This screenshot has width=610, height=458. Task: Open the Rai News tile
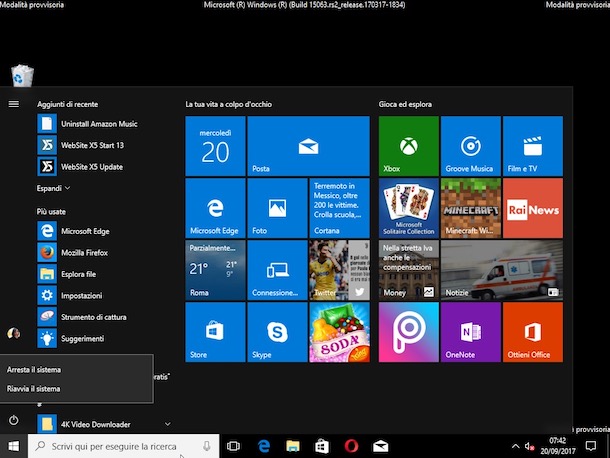(x=533, y=208)
